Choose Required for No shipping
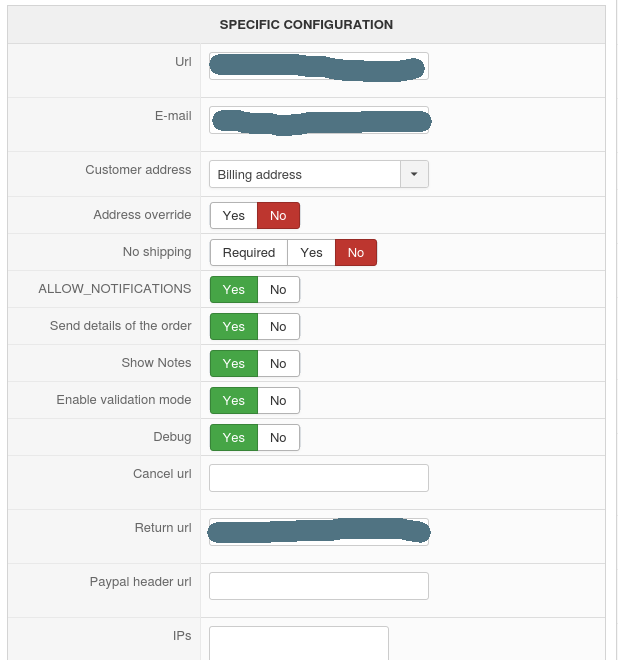Screen dimensions: 618x660 [249, 253]
